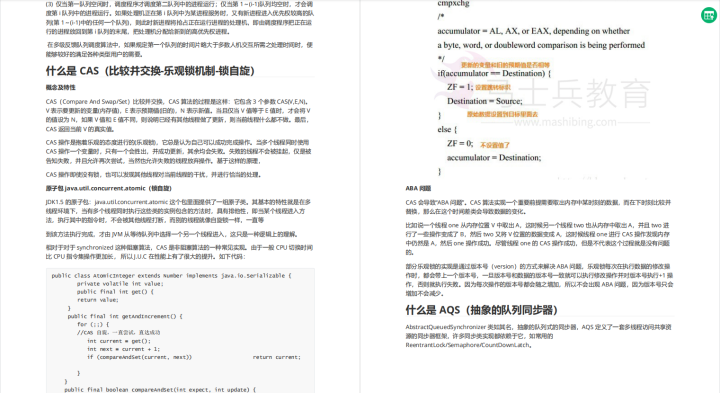
Task: Select the 'ABA 问题' subheading
Action: [x=418, y=188]
